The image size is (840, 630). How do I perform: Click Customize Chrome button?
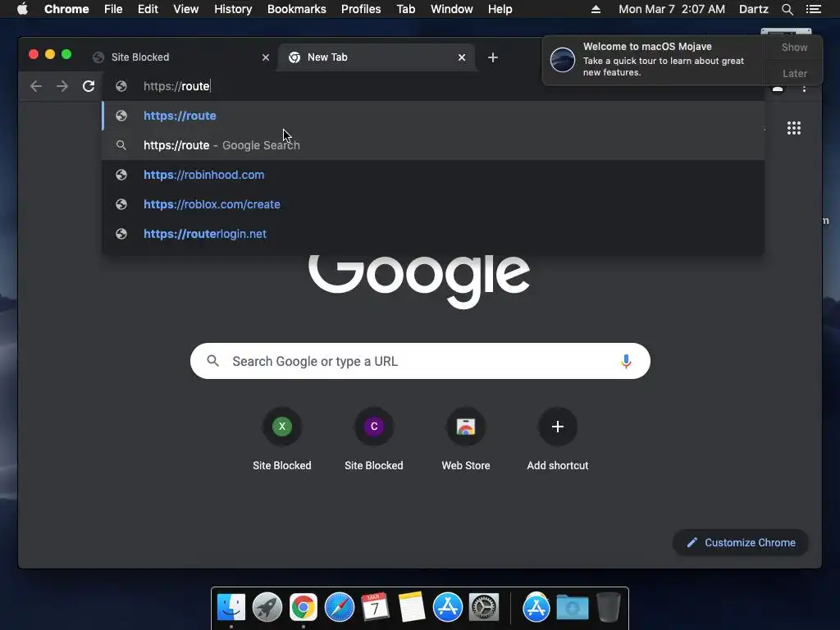click(x=741, y=543)
